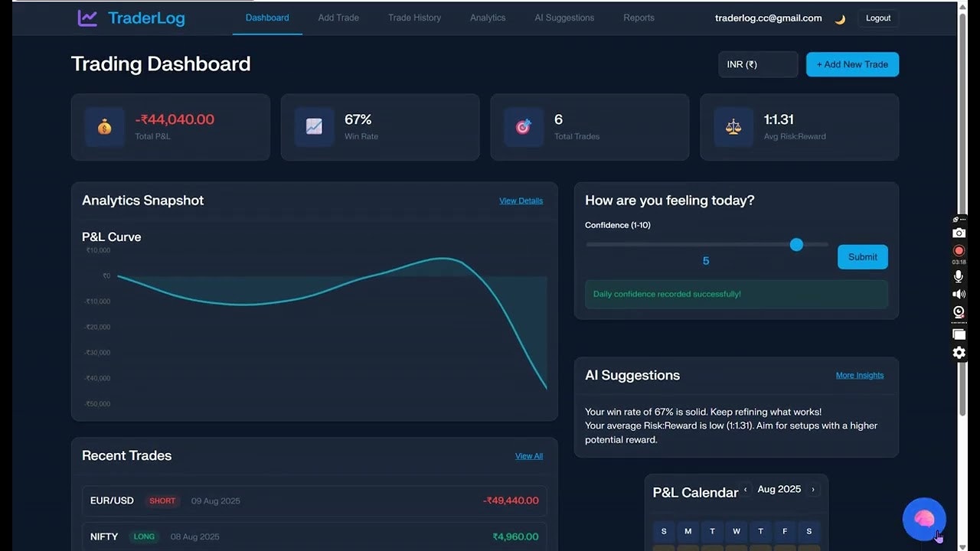
Task: Click the TraderLog brand name
Action: (x=146, y=18)
